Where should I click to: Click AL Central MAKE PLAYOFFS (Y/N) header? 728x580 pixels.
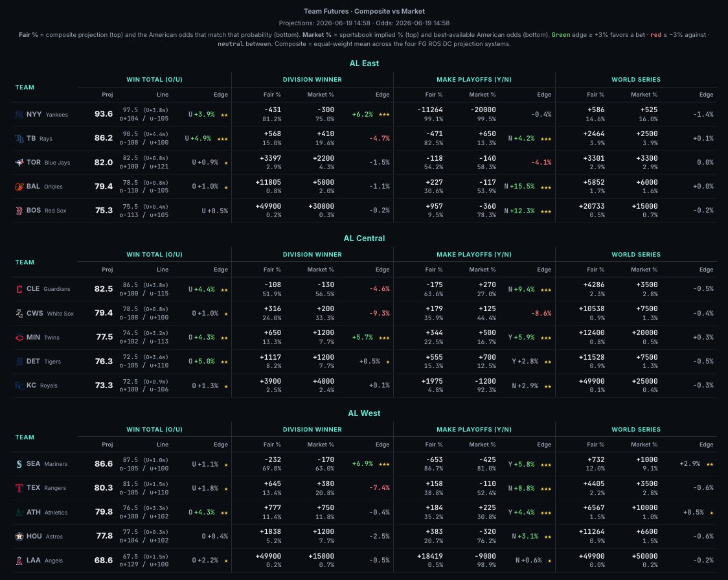coord(474,255)
